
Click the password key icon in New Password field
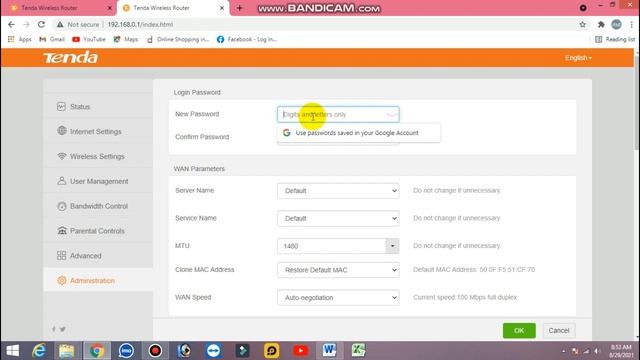[391, 114]
